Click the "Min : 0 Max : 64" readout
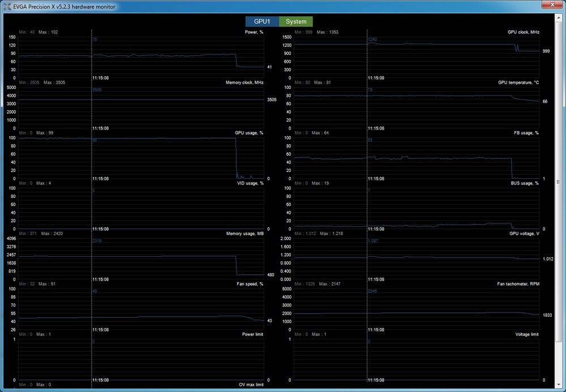This screenshot has height=392, width=566. (311, 133)
